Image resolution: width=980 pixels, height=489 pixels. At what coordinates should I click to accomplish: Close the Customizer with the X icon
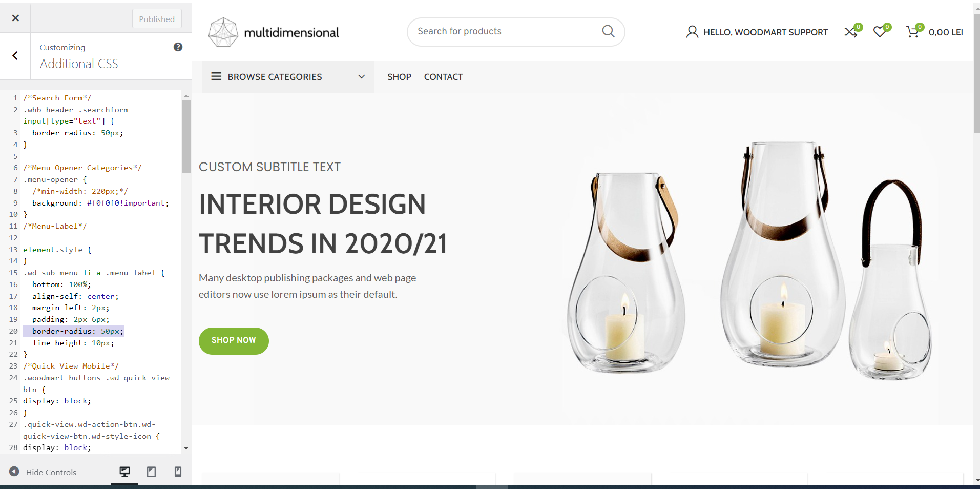tap(15, 18)
